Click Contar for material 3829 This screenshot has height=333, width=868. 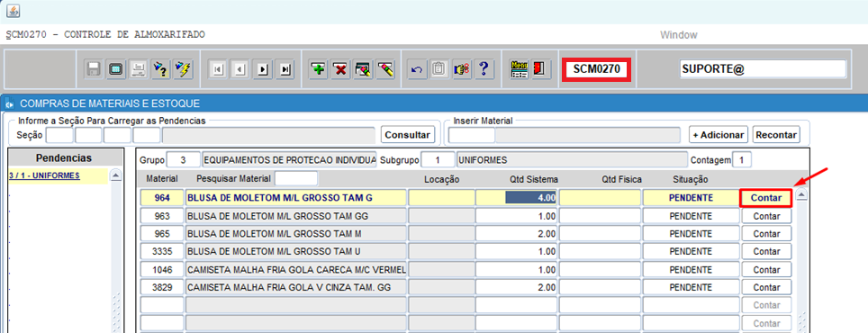[766, 288]
